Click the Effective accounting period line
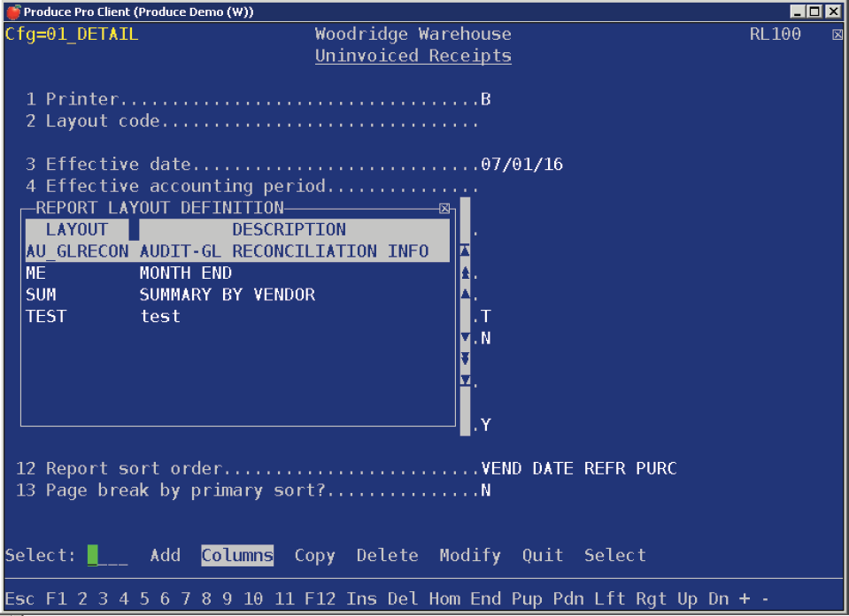The width and height of the screenshot is (849, 616). click(x=252, y=186)
